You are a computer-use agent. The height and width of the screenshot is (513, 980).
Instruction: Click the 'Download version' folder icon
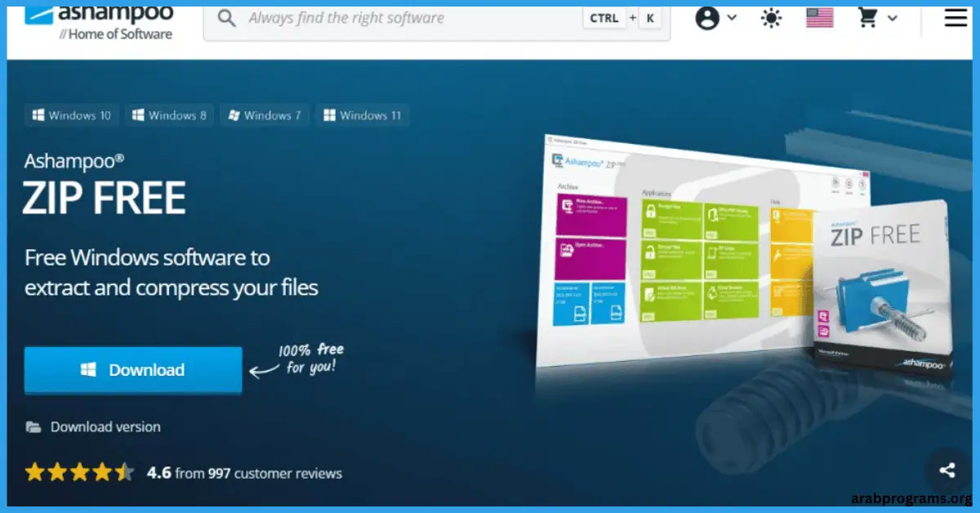[x=33, y=427]
